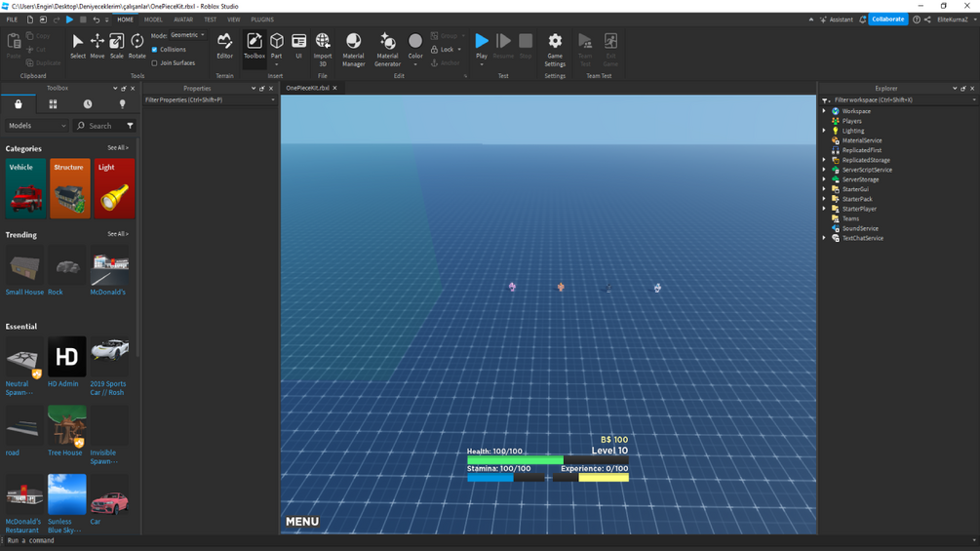
Task: Click See All for Trending
Action: point(117,234)
